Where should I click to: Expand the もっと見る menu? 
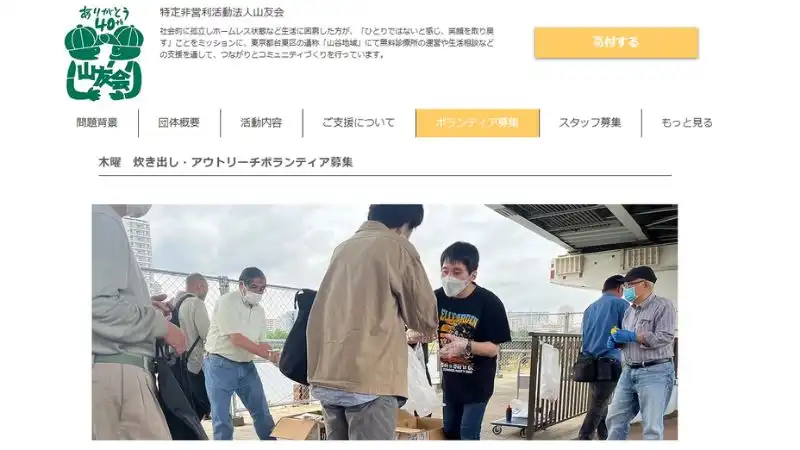[x=687, y=123]
